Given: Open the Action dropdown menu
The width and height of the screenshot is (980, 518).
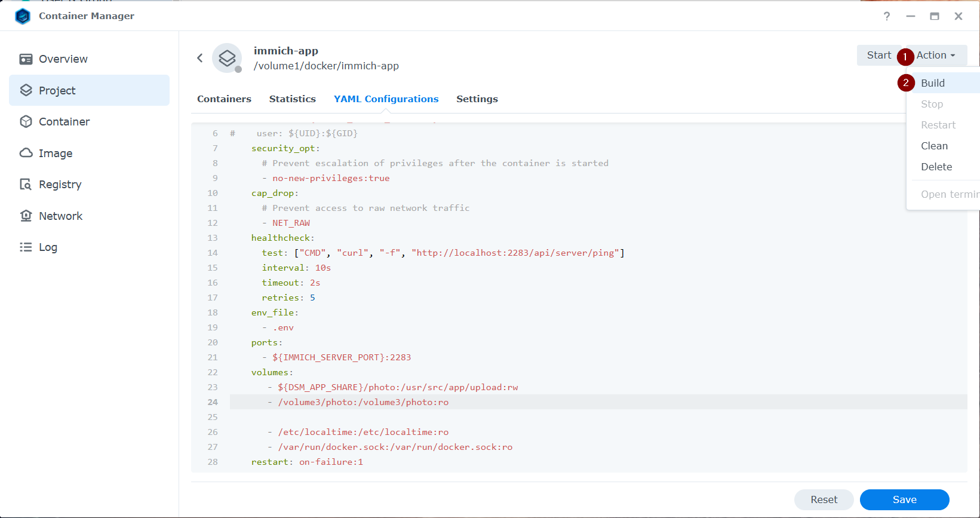Looking at the screenshot, I should (936, 55).
